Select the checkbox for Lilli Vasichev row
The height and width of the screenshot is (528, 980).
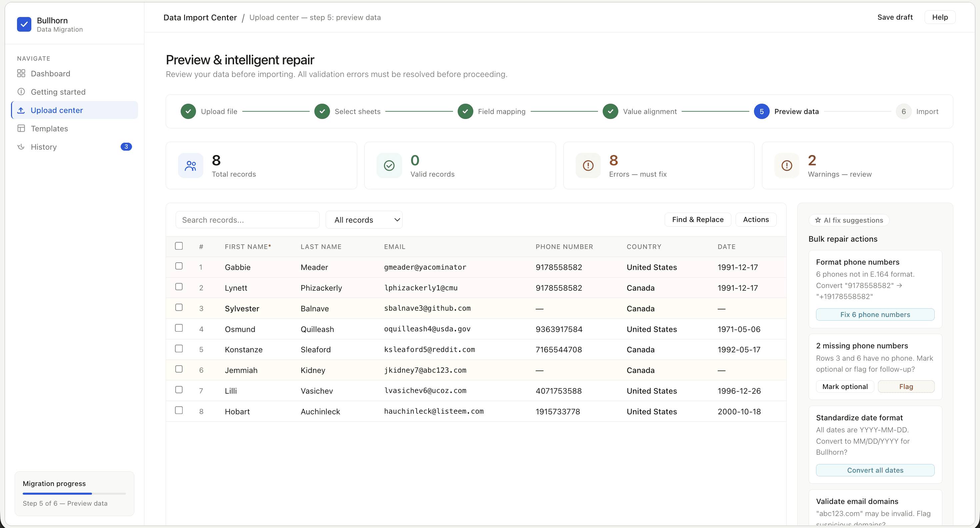179,390
